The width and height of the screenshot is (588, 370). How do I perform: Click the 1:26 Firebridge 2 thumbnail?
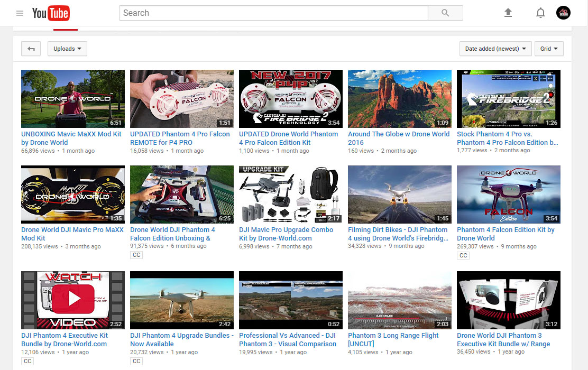point(509,99)
